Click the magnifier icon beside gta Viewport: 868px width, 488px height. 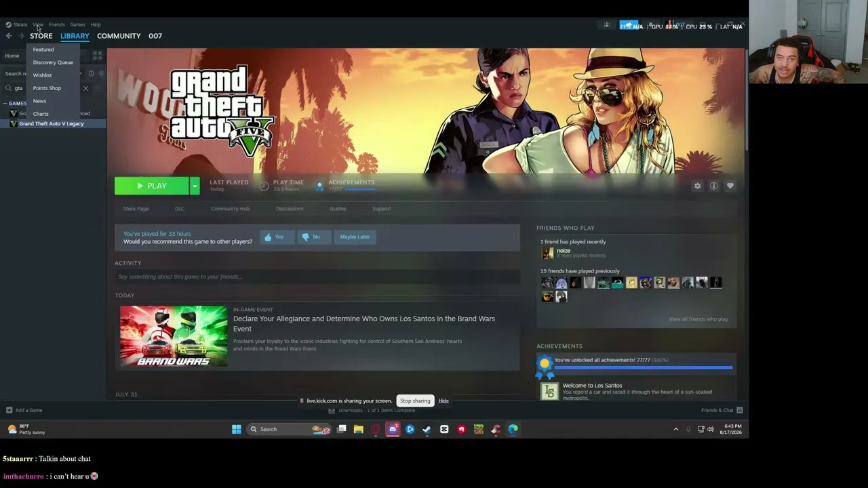(x=8, y=88)
